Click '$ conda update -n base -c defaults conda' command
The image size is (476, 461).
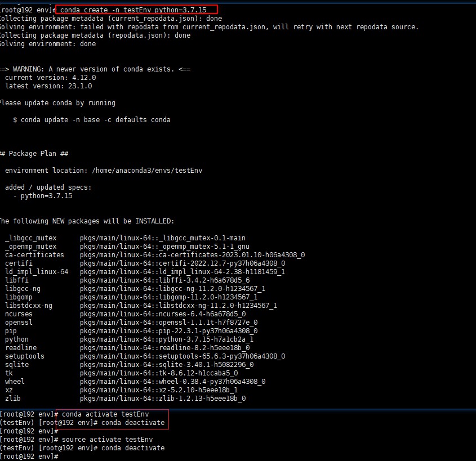point(92,120)
